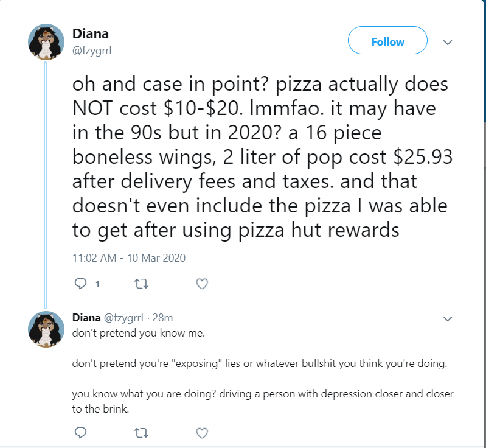This screenshot has height=448, width=486.
Task: Open the @fzygrrl handle on the 28m reply
Action: 123,318
